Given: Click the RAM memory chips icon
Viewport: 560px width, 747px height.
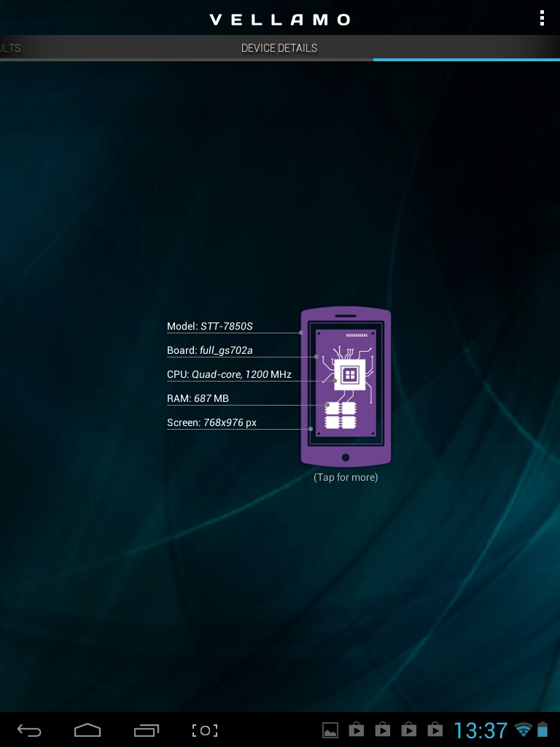Looking at the screenshot, I should [x=340, y=414].
